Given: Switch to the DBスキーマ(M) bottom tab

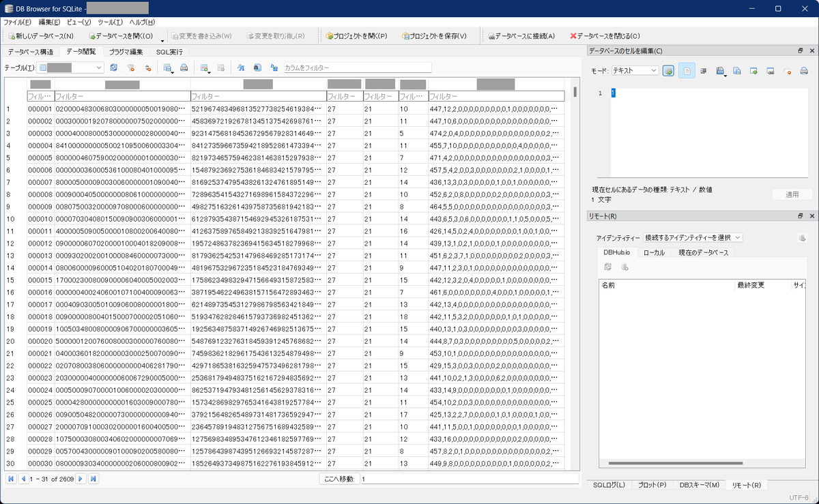Looking at the screenshot, I should pyautogui.click(x=700, y=485).
